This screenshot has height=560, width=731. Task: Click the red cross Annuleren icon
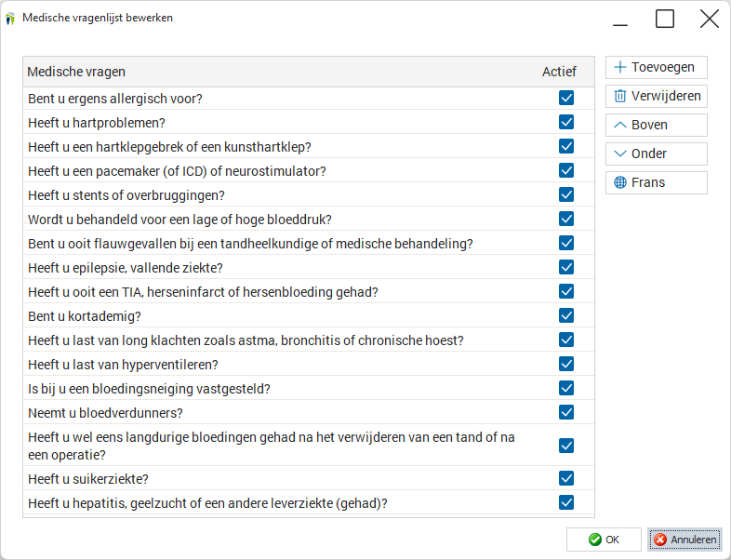coord(660,540)
